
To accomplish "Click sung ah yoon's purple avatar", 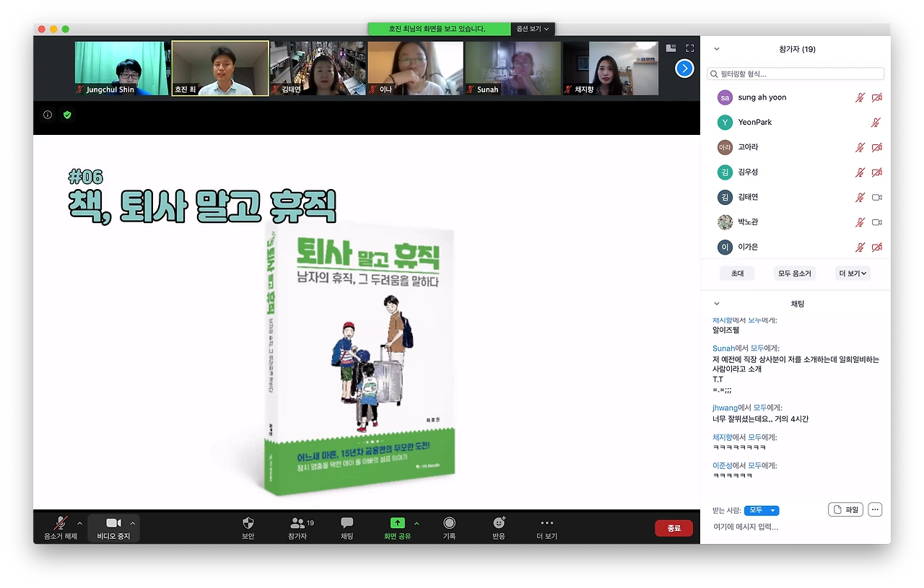I will pyautogui.click(x=725, y=97).
